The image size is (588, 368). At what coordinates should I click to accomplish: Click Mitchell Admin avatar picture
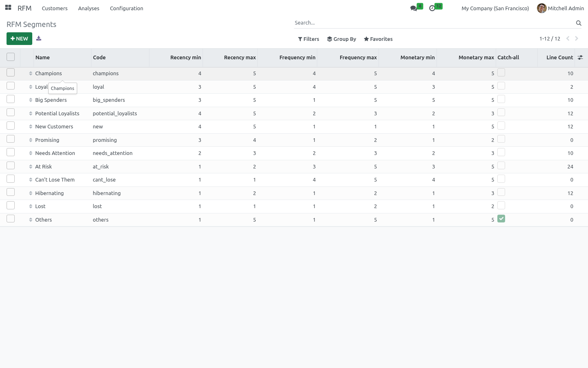pyautogui.click(x=542, y=8)
